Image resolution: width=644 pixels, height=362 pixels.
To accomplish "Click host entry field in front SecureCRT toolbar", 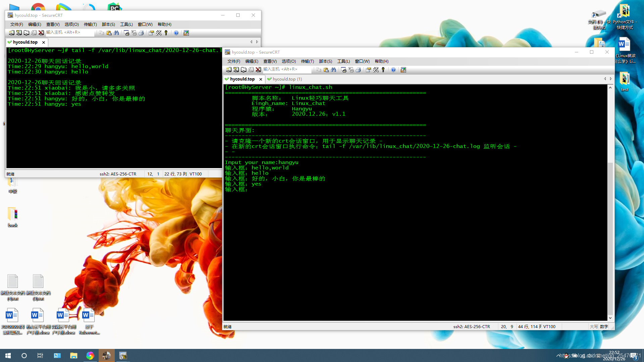I will (287, 69).
